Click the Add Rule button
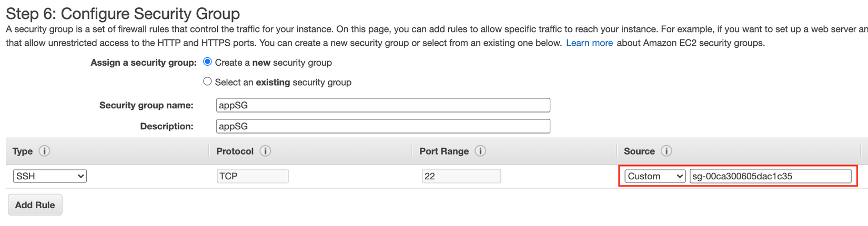Viewport: 868px width, 226px height. click(35, 205)
